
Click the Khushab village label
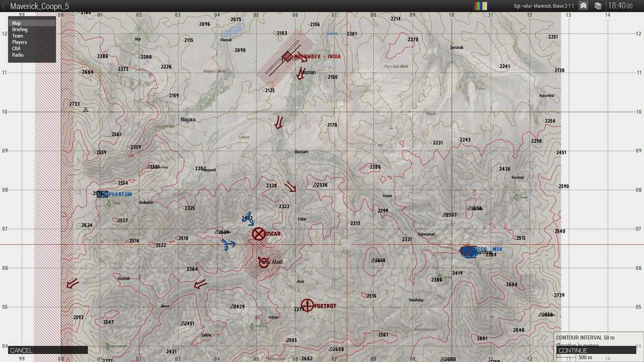123,279
